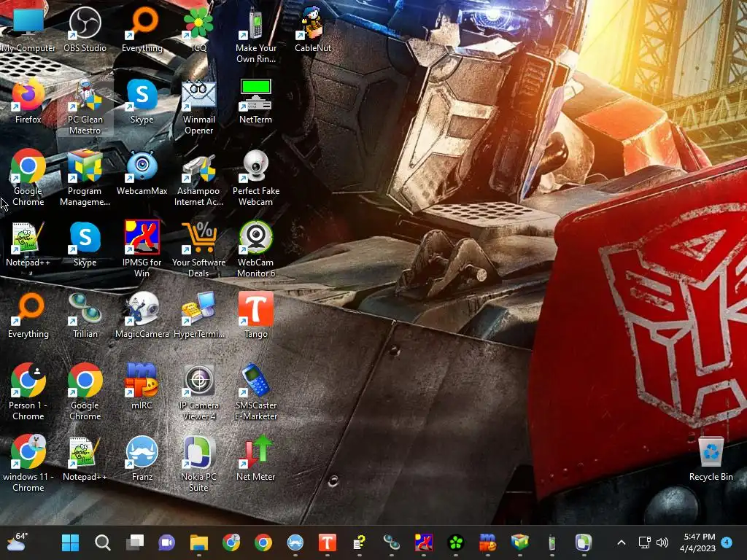The width and height of the screenshot is (747, 560).
Task: Switch to Nokia PC Suite on taskbar
Action: click(584, 542)
